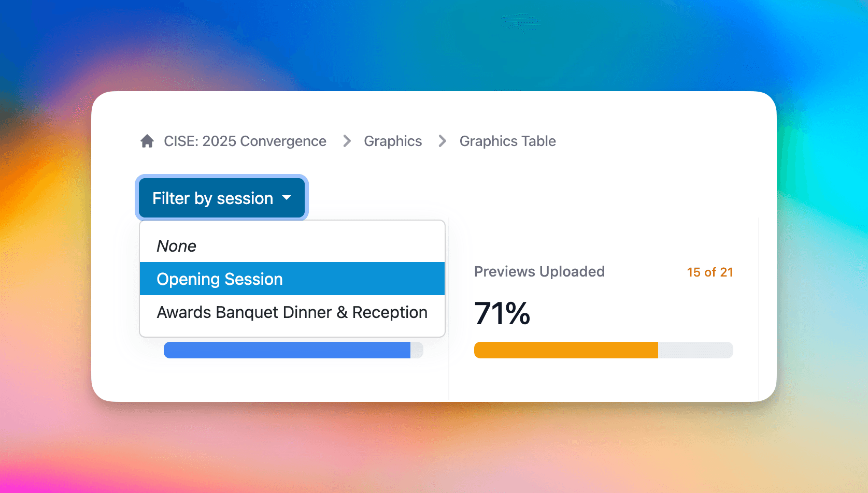Go to the Graphics breadcrumb page

pos(393,141)
